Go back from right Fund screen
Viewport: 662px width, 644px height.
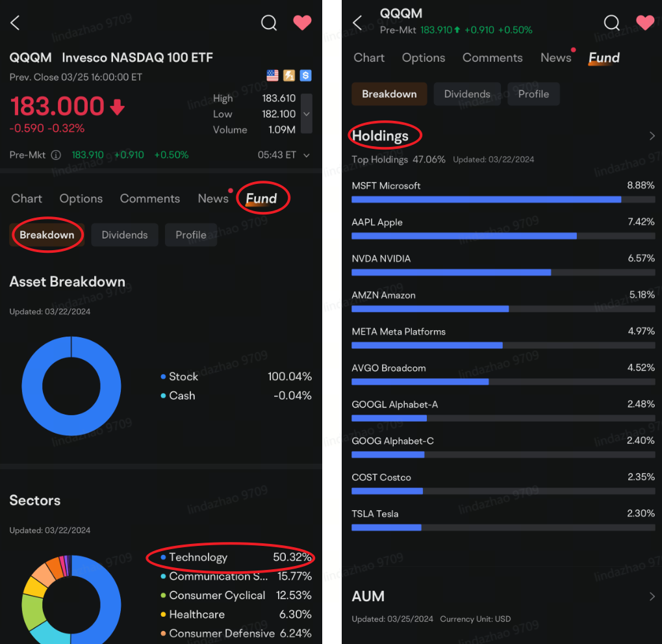click(357, 23)
